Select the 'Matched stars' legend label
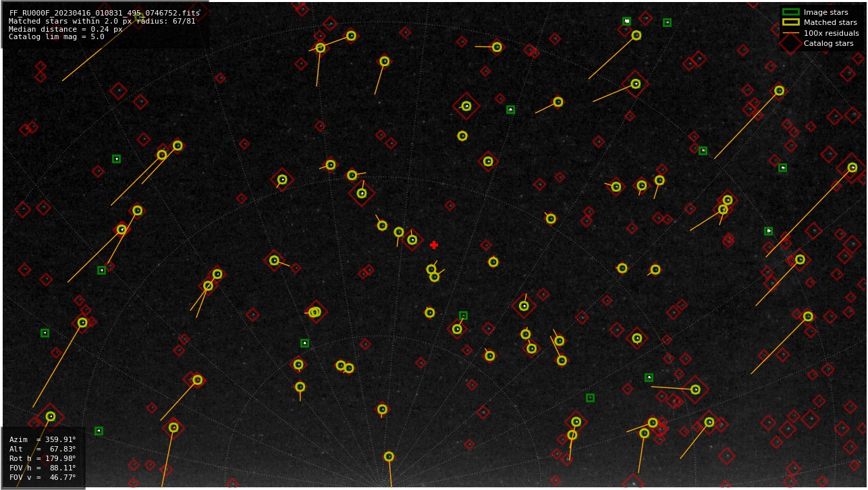The width and height of the screenshot is (868, 490). click(830, 22)
